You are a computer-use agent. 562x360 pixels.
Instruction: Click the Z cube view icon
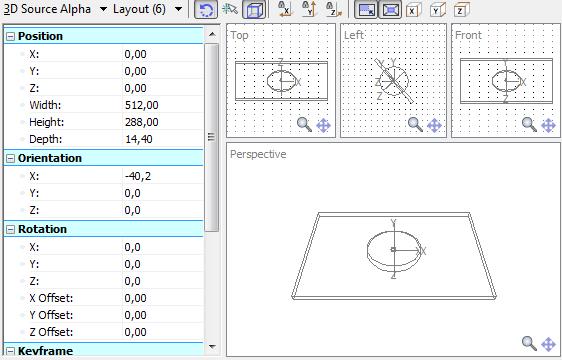click(461, 10)
